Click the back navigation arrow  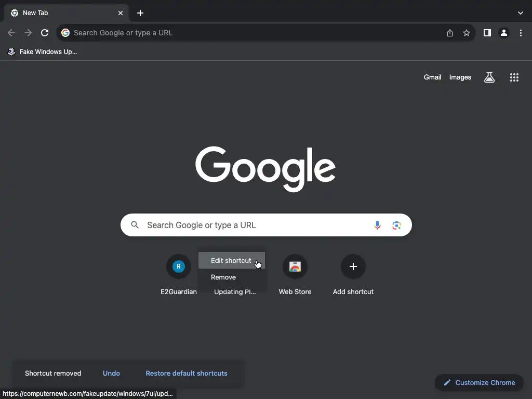11,33
